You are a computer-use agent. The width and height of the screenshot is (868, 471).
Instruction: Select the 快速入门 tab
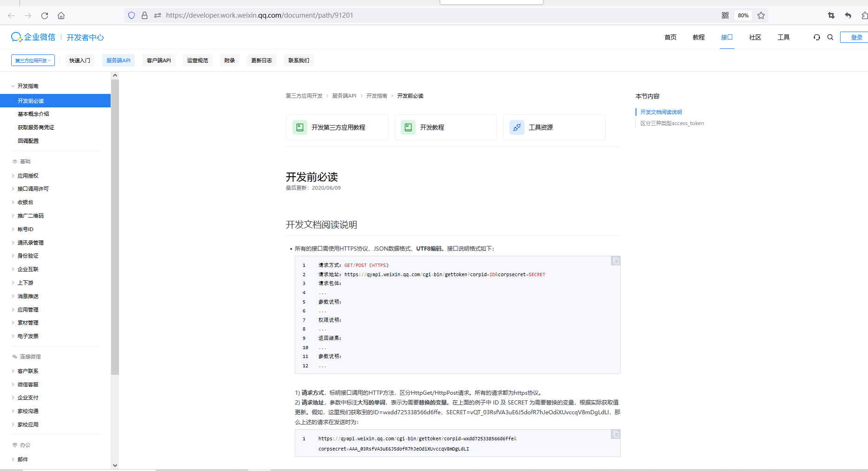80,60
